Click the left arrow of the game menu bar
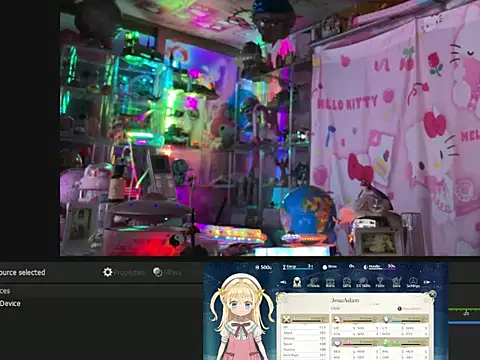This screenshot has height=360, width=480. [x=283, y=282]
